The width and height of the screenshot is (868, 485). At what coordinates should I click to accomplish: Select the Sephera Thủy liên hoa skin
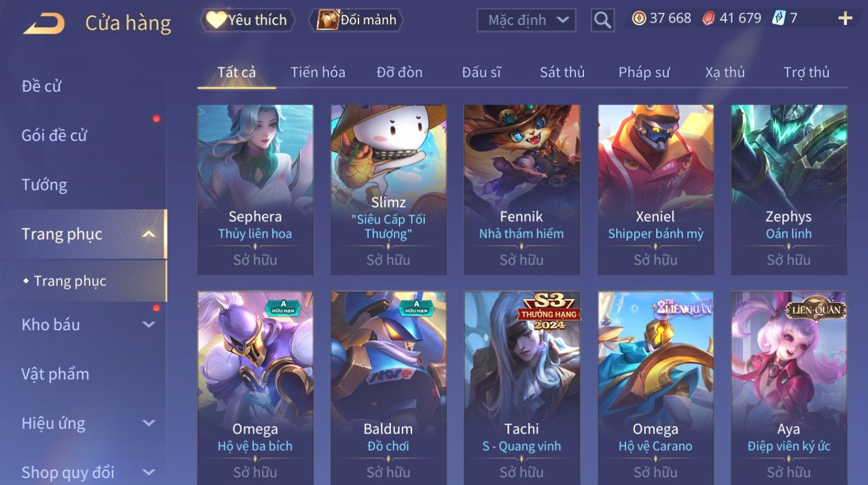[x=255, y=189]
